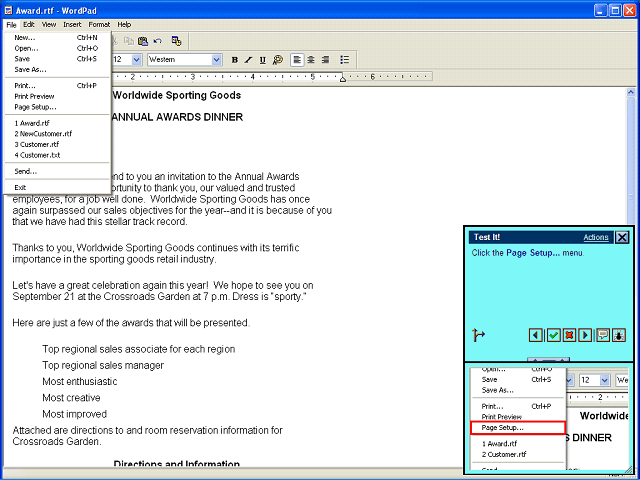640x480 pixels.
Task: Select align right text alignment
Action: (325, 60)
